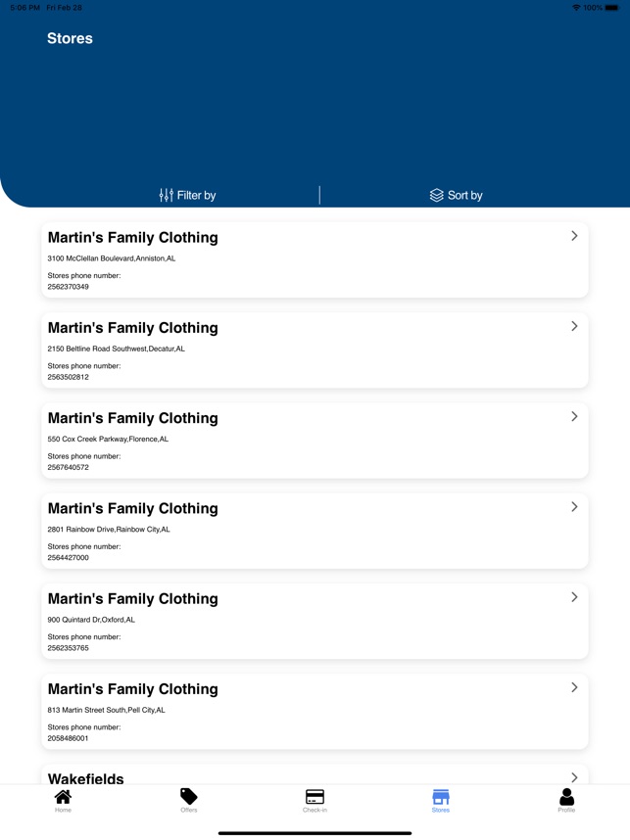
Task: Tap the Check-in card icon
Action: (x=315, y=797)
